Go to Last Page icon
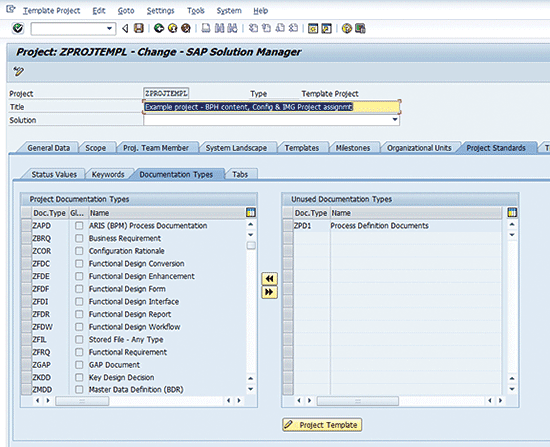 coord(293,28)
